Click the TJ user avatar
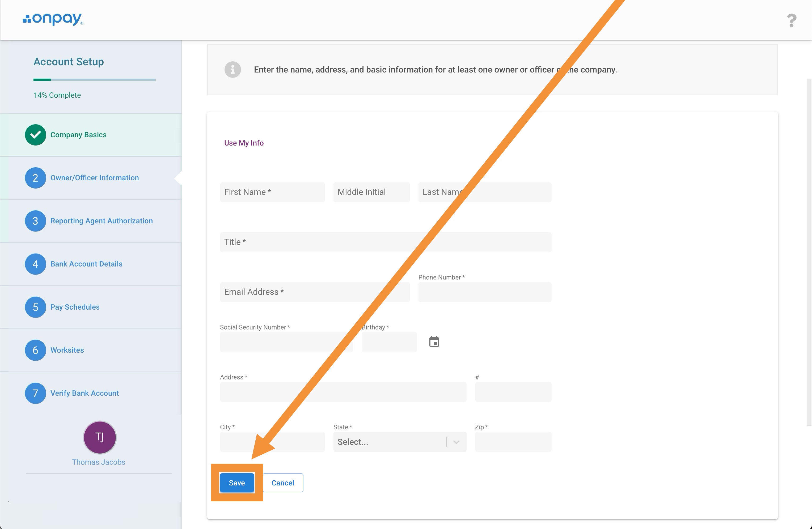The image size is (812, 529). click(x=100, y=437)
